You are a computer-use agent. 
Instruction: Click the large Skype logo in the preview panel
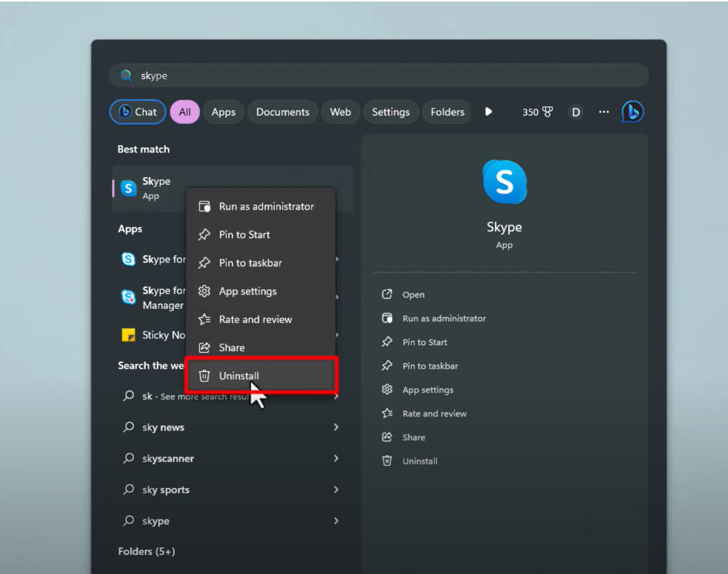click(504, 181)
